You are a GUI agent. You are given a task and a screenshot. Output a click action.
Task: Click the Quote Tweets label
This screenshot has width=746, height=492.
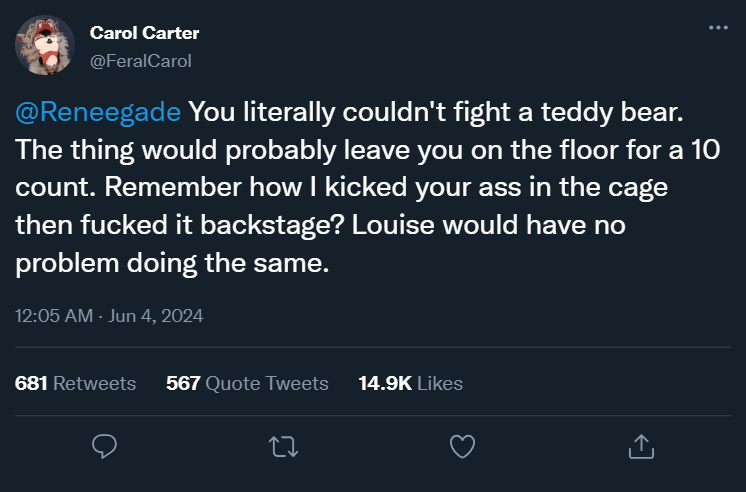266,383
